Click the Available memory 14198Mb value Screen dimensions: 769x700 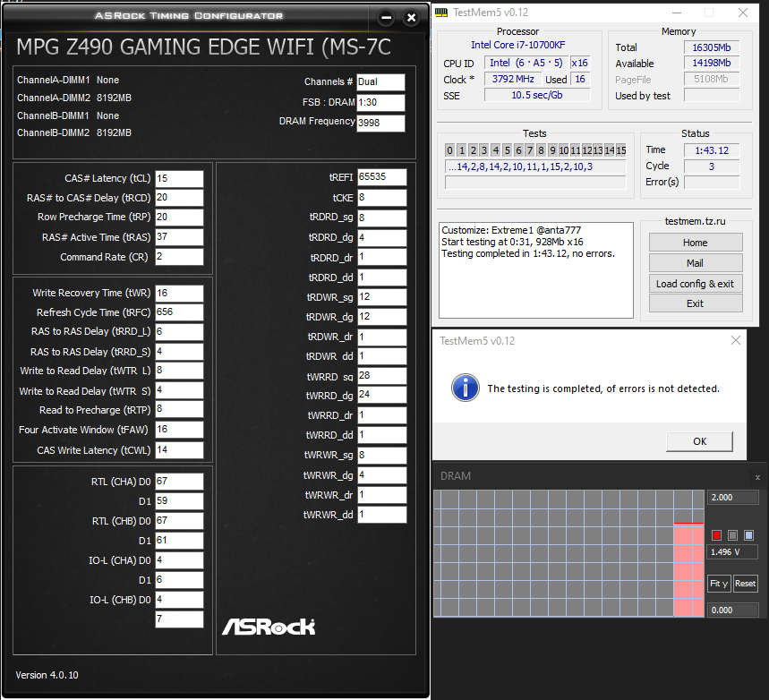click(x=712, y=64)
